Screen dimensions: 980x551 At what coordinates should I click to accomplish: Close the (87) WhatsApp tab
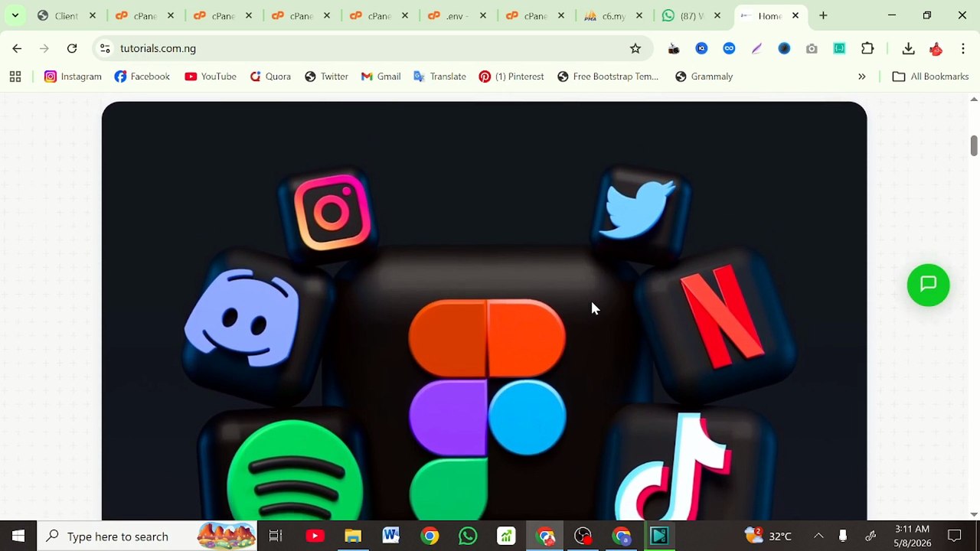click(717, 15)
